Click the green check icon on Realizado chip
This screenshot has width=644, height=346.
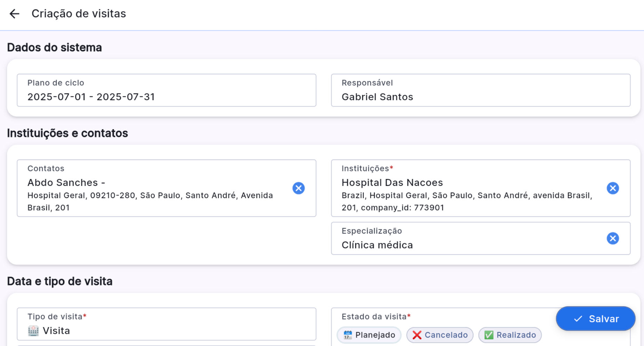pos(489,335)
